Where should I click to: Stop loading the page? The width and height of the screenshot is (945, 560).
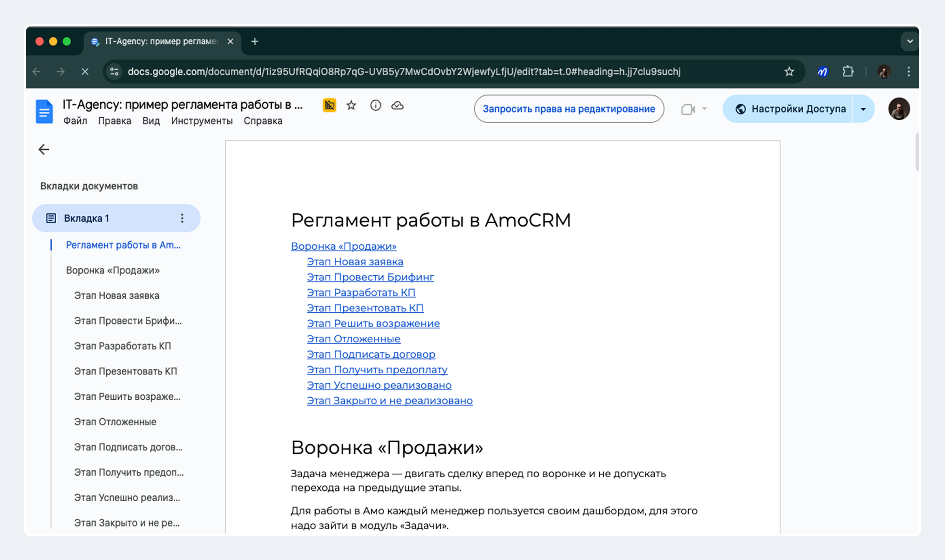pyautogui.click(x=85, y=72)
